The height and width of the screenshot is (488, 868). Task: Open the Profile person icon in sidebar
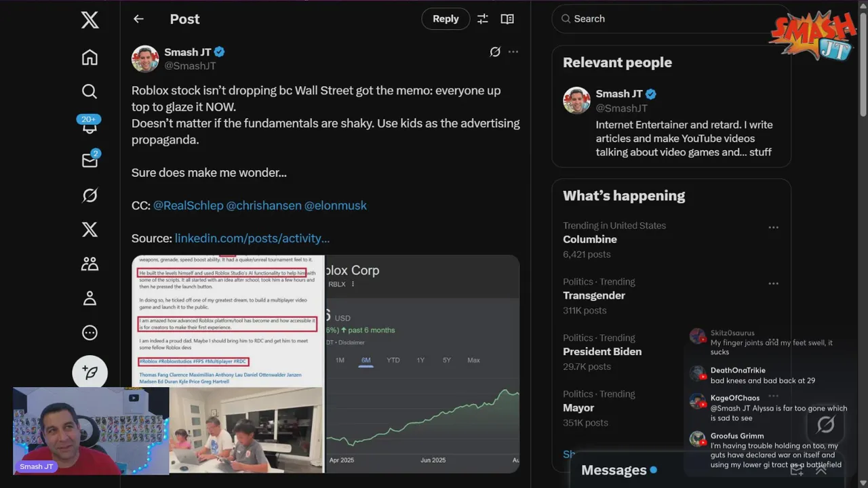(90, 298)
